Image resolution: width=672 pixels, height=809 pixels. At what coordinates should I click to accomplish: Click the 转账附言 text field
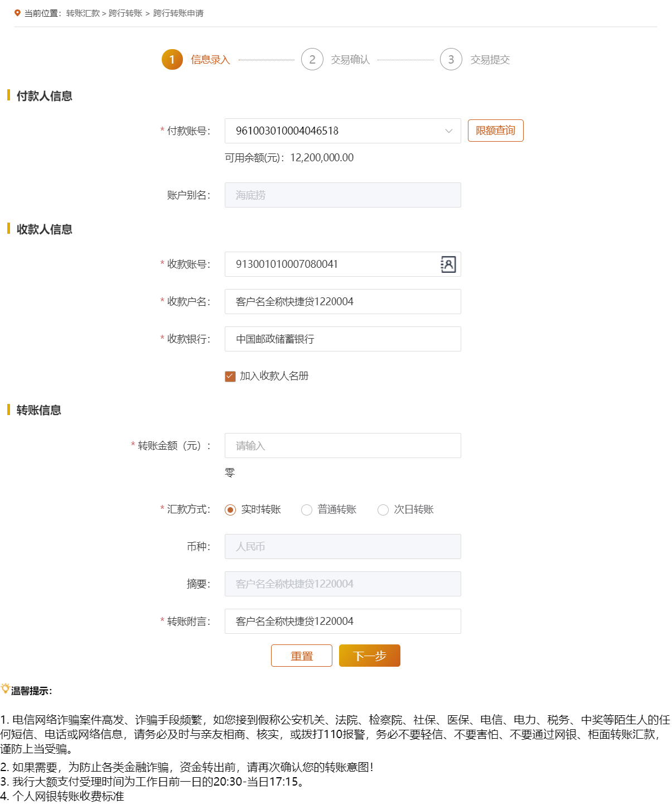342,621
